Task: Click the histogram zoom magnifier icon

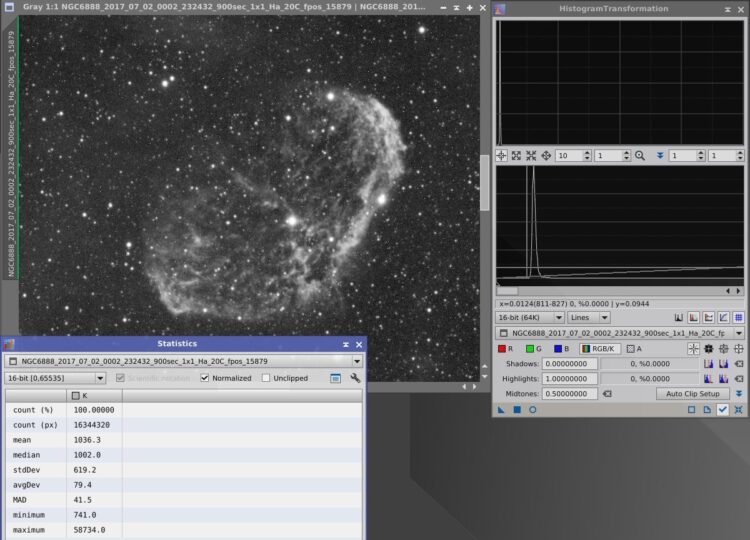Action: [x=640, y=155]
